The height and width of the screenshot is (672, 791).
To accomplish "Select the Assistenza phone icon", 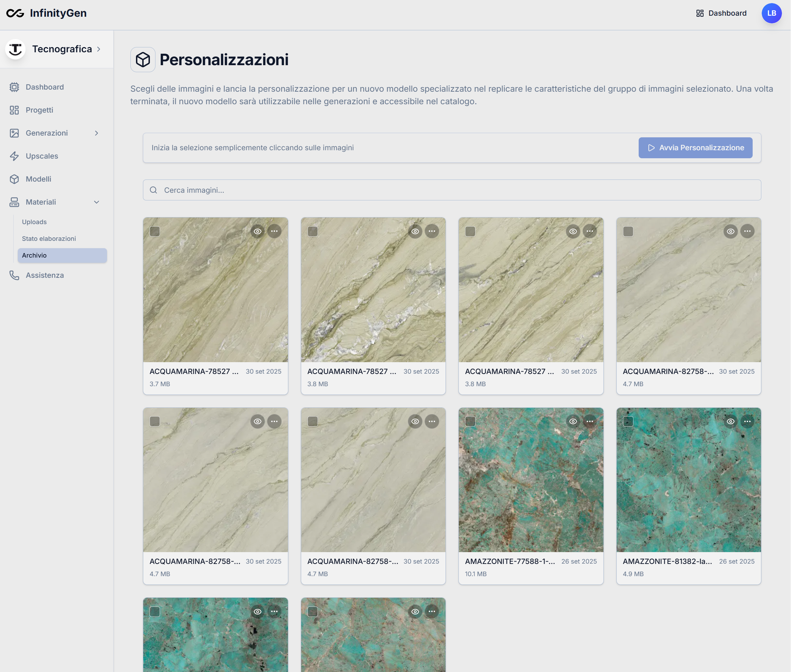I will point(15,275).
